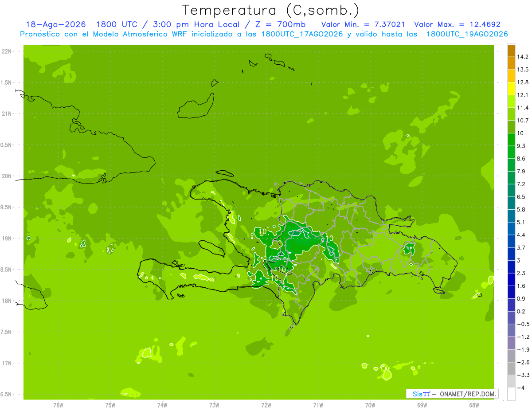Select the "Valor Min. = 7.37021" text
The width and height of the screenshot is (532, 411).
point(363,24)
